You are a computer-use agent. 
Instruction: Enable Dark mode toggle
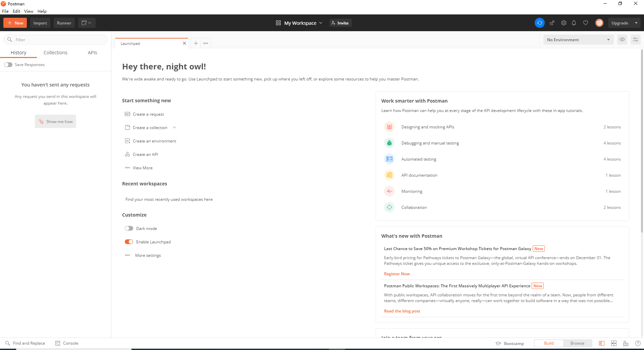(129, 228)
